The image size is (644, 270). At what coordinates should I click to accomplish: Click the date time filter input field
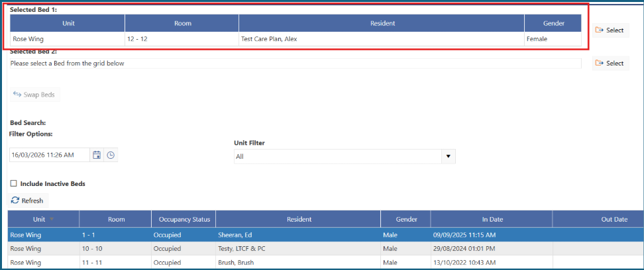tap(49, 155)
